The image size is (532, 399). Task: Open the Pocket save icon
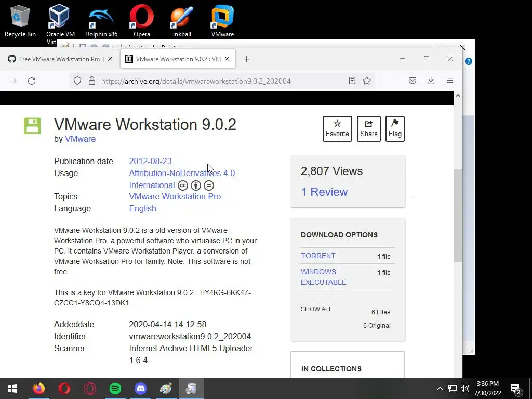tap(412, 81)
